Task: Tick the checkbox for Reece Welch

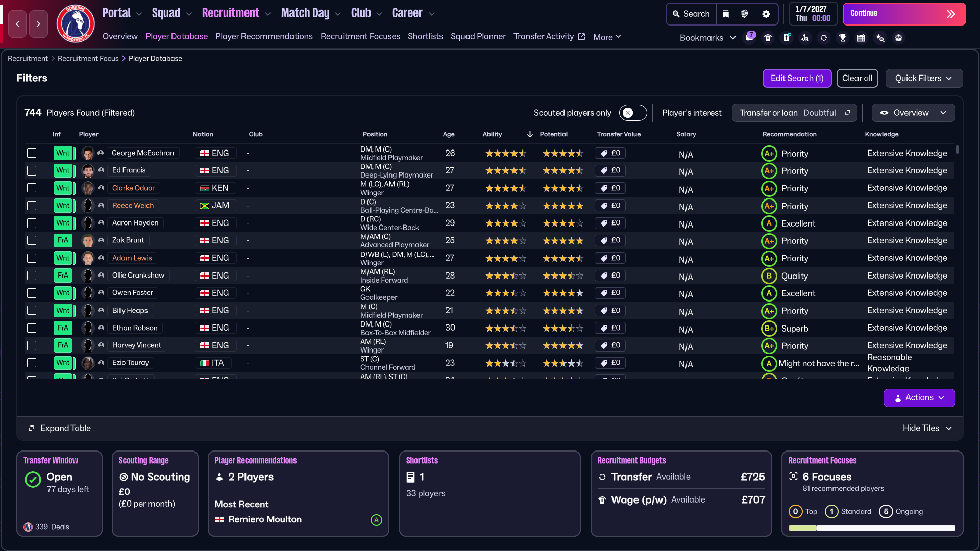Action: pyautogui.click(x=32, y=206)
